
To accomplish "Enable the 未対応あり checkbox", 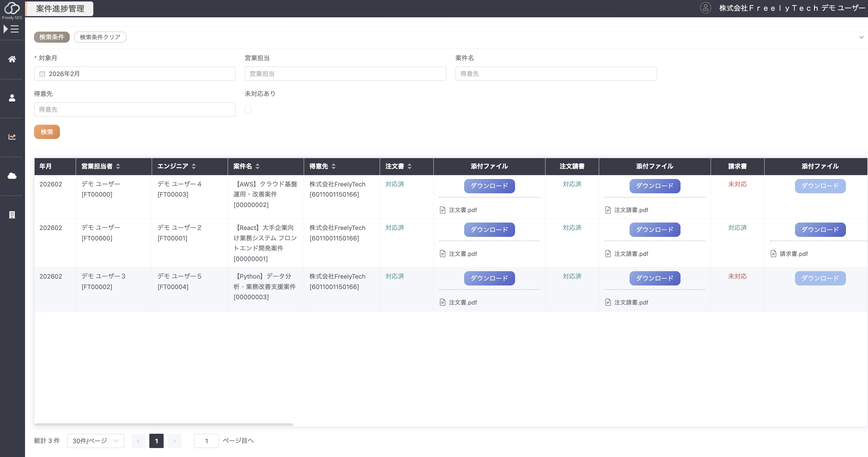I will click(x=248, y=109).
